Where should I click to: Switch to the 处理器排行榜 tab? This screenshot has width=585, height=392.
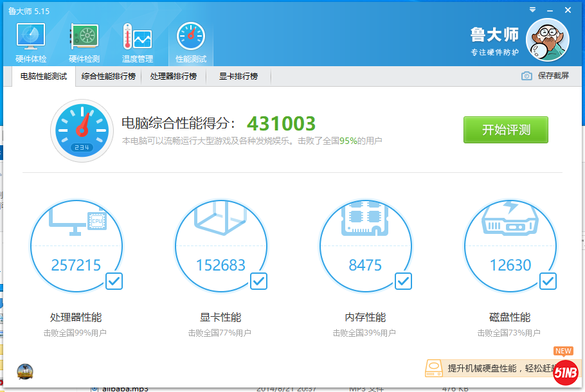174,76
